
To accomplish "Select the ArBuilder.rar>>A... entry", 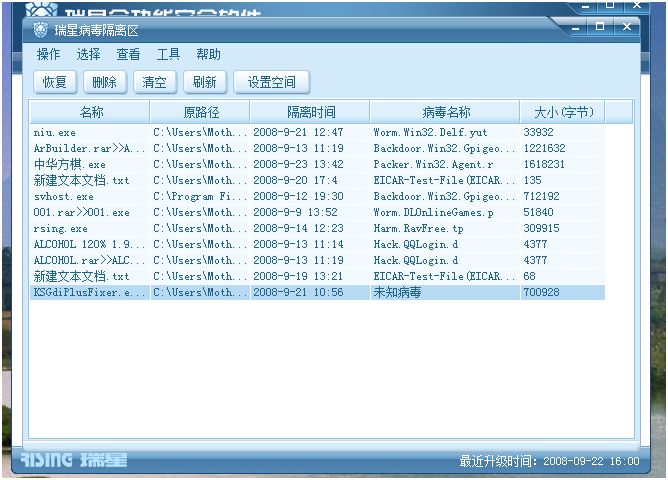I will (x=317, y=148).
